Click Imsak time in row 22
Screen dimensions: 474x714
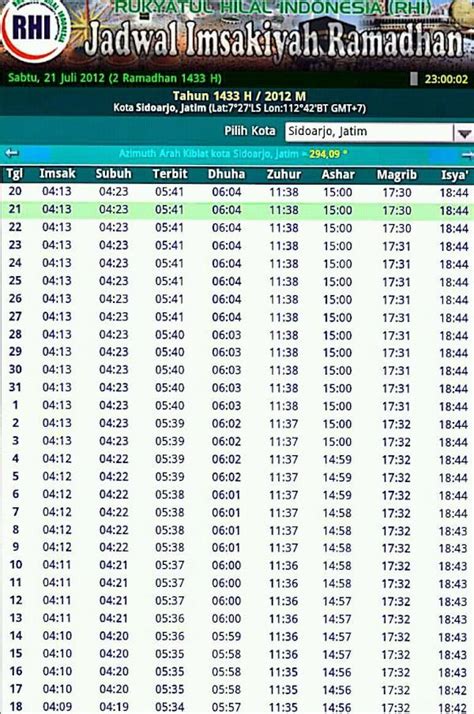click(x=57, y=227)
